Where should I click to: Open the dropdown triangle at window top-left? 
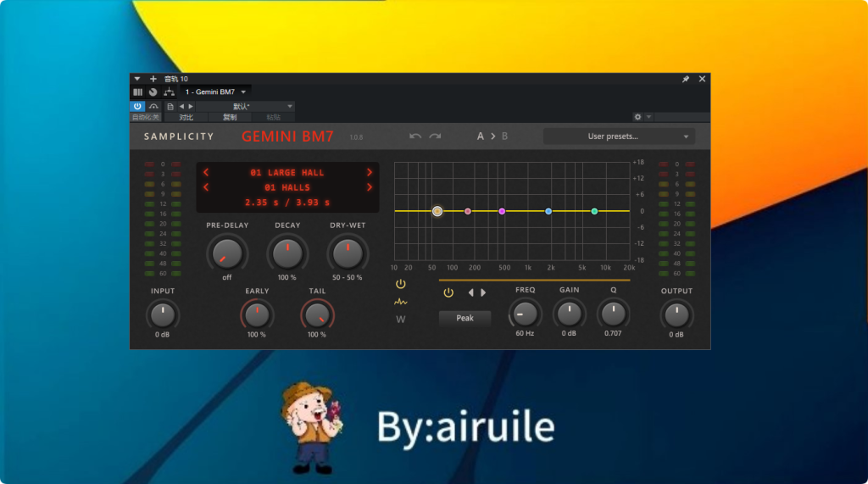pos(137,79)
